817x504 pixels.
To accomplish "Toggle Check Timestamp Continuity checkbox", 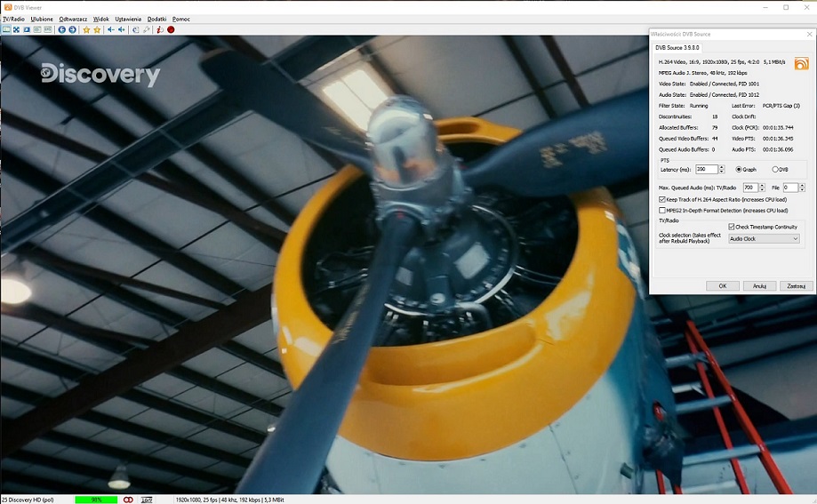I will [763, 227].
